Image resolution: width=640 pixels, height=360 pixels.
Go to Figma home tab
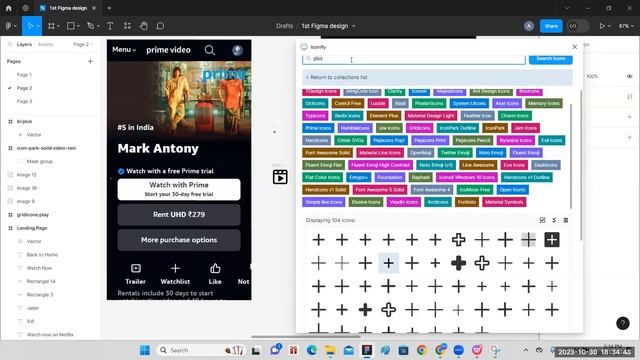[9, 8]
